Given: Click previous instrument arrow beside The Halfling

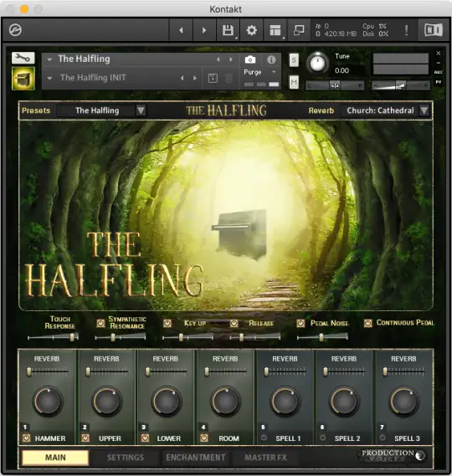Looking at the screenshot, I should pos(218,59).
